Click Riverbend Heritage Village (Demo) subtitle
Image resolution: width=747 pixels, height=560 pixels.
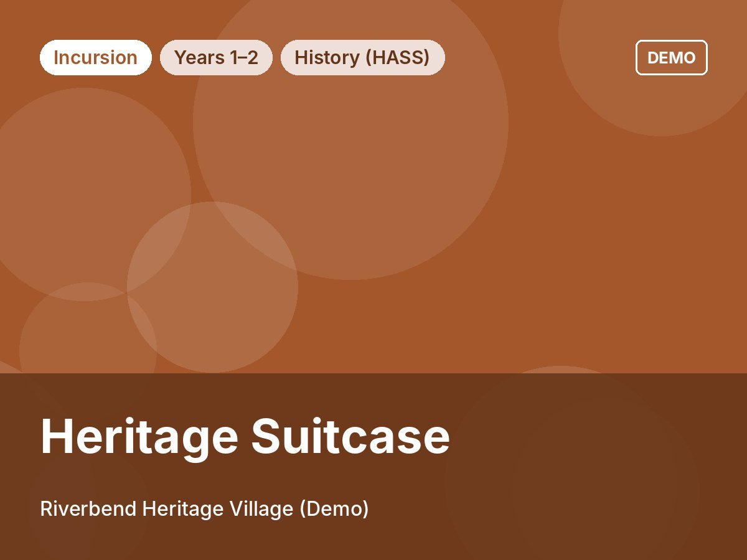pos(204,509)
